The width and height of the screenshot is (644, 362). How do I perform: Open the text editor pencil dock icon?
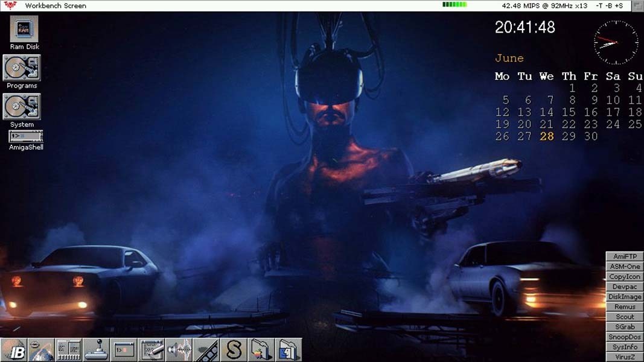pyautogui.click(x=151, y=350)
